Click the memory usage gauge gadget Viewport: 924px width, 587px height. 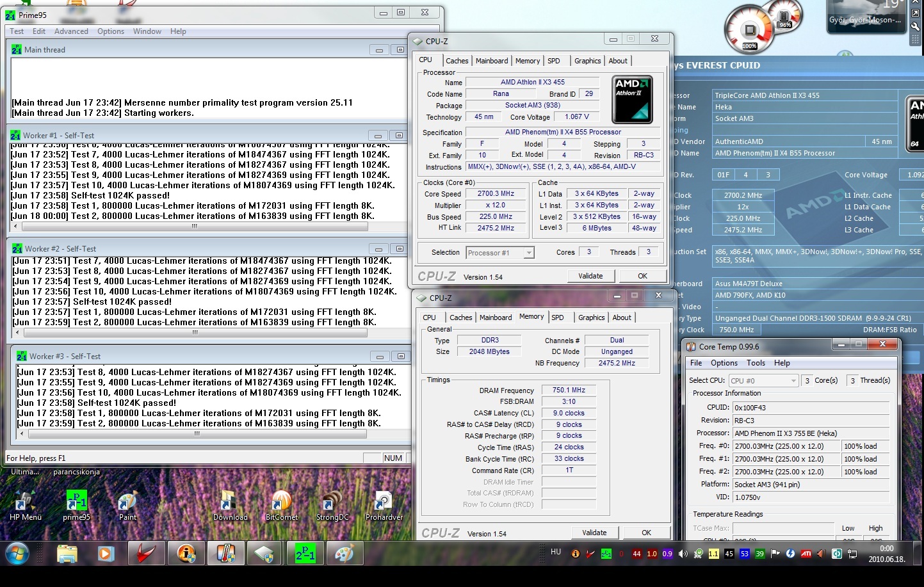(785, 17)
